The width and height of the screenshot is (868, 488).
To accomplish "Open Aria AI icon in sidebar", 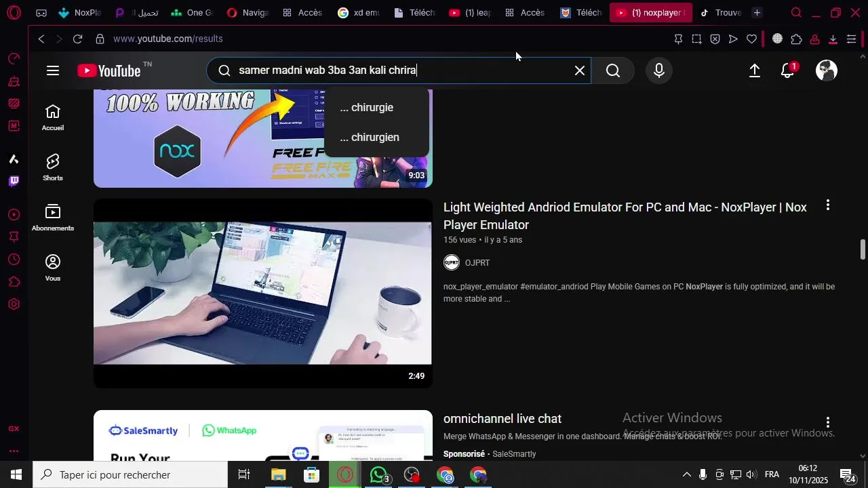I will tap(14, 159).
